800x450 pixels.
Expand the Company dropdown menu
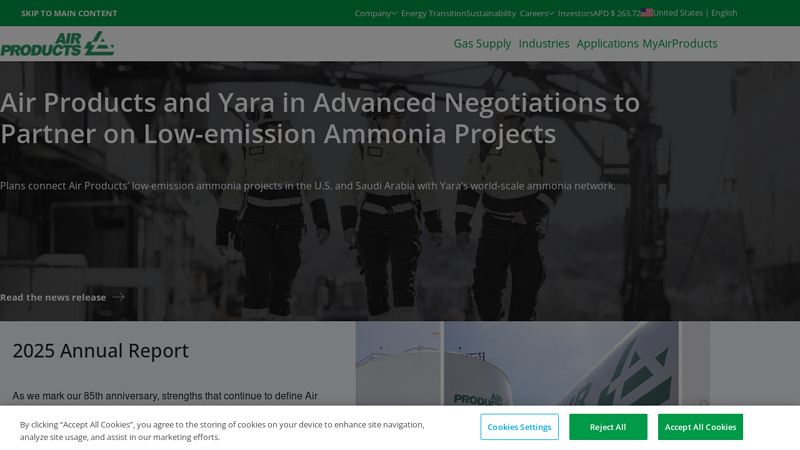coord(376,13)
